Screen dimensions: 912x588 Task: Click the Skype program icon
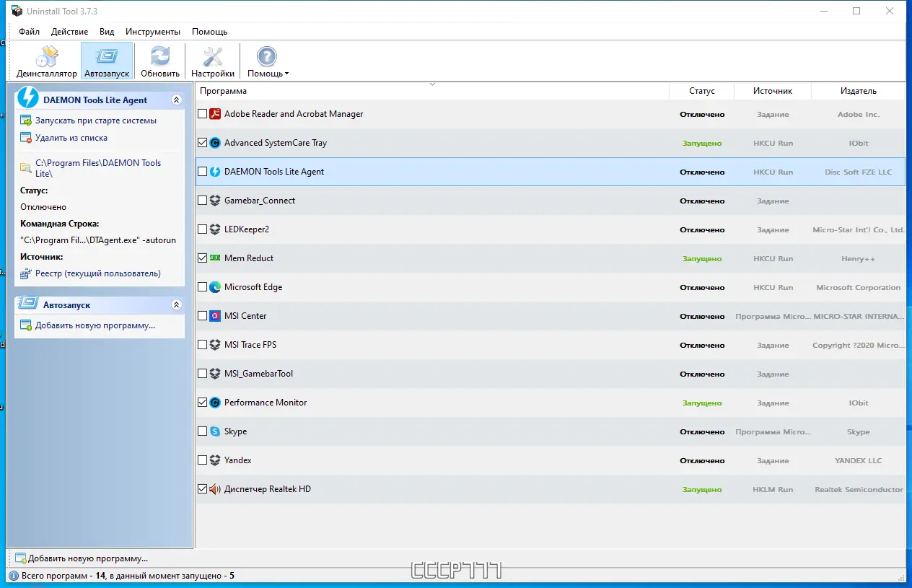(215, 431)
